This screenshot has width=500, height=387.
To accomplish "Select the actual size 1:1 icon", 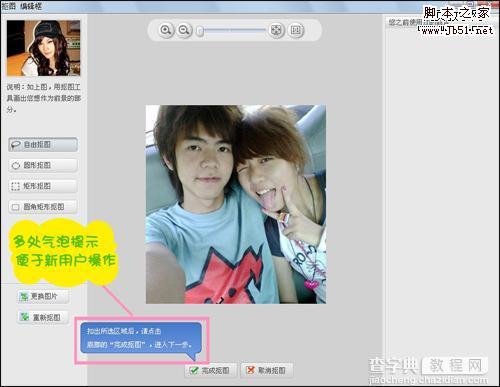I will pyautogui.click(x=295, y=30).
